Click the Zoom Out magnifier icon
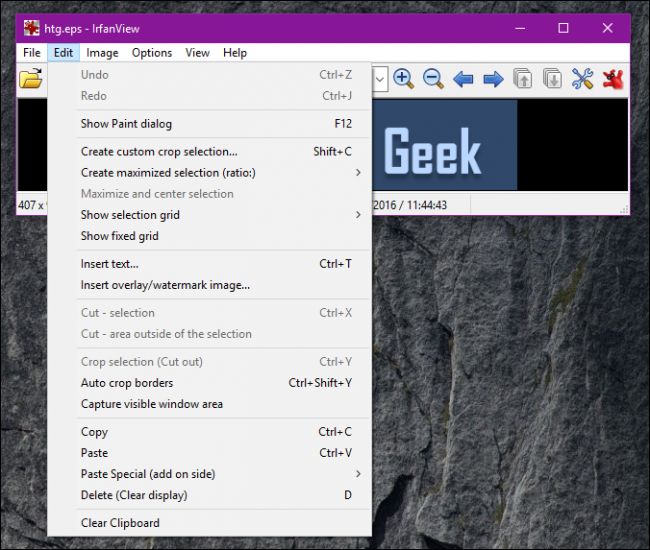 click(433, 78)
